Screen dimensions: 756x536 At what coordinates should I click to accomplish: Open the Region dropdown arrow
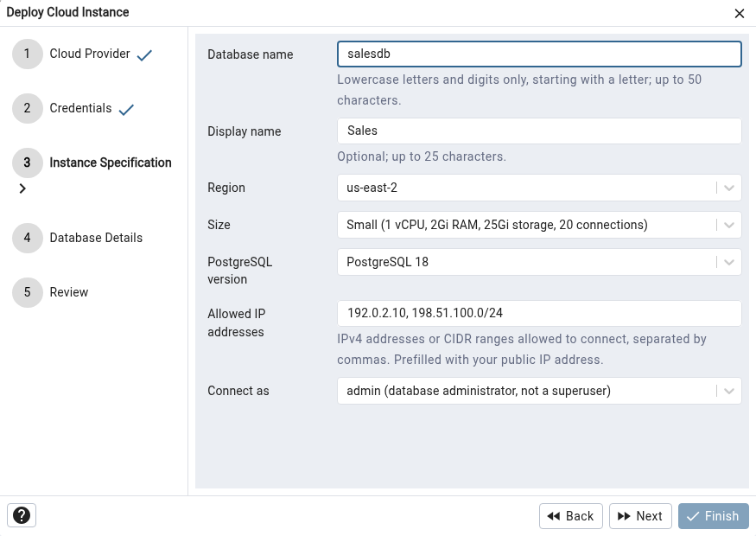(x=729, y=188)
